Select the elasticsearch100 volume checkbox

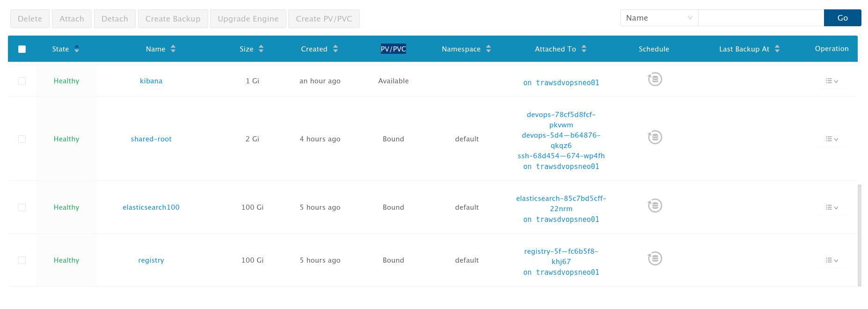point(22,207)
